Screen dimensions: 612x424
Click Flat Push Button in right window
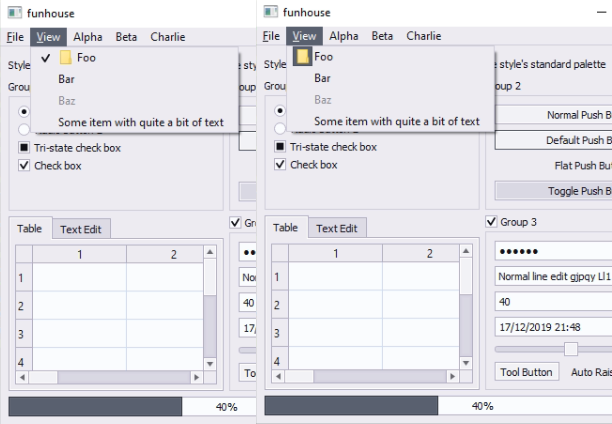coord(553,166)
